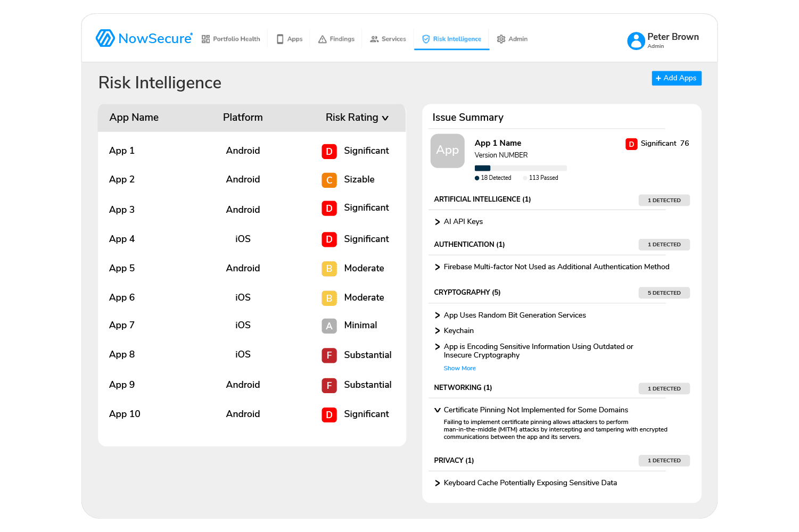Open the Portfolio Health tab

(231, 39)
